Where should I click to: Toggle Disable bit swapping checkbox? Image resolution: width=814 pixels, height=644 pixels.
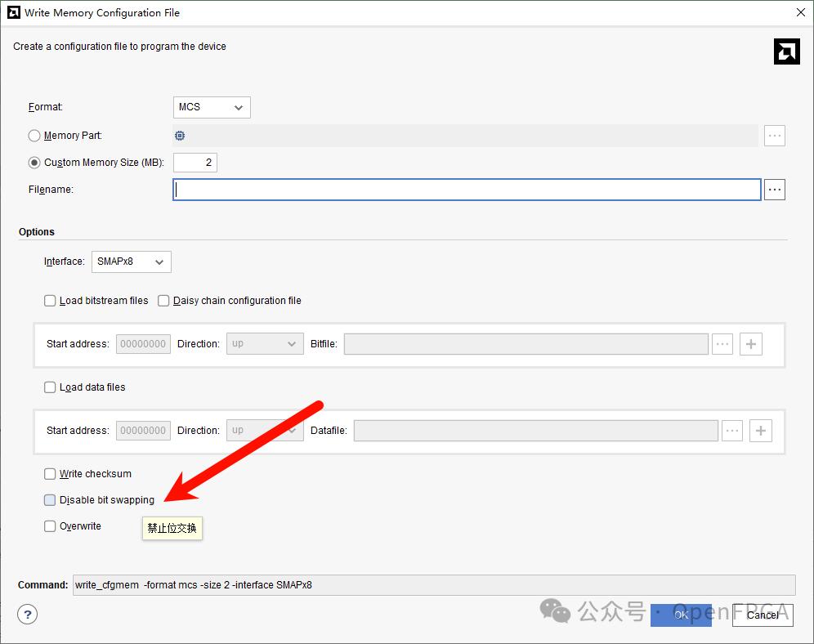pos(50,500)
